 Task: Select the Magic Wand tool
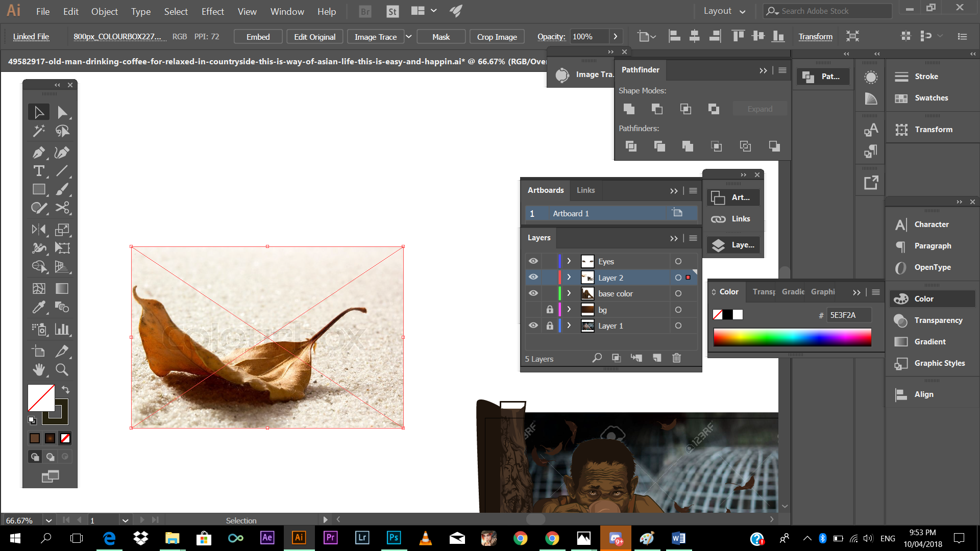39,131
